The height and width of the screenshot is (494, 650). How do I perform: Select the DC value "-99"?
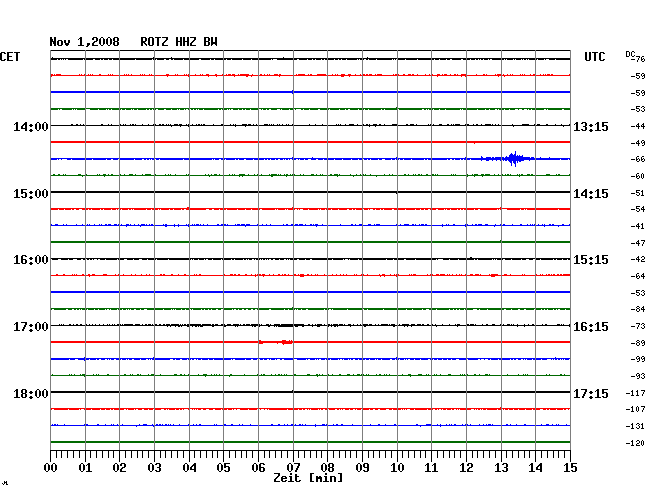(638, 359)
